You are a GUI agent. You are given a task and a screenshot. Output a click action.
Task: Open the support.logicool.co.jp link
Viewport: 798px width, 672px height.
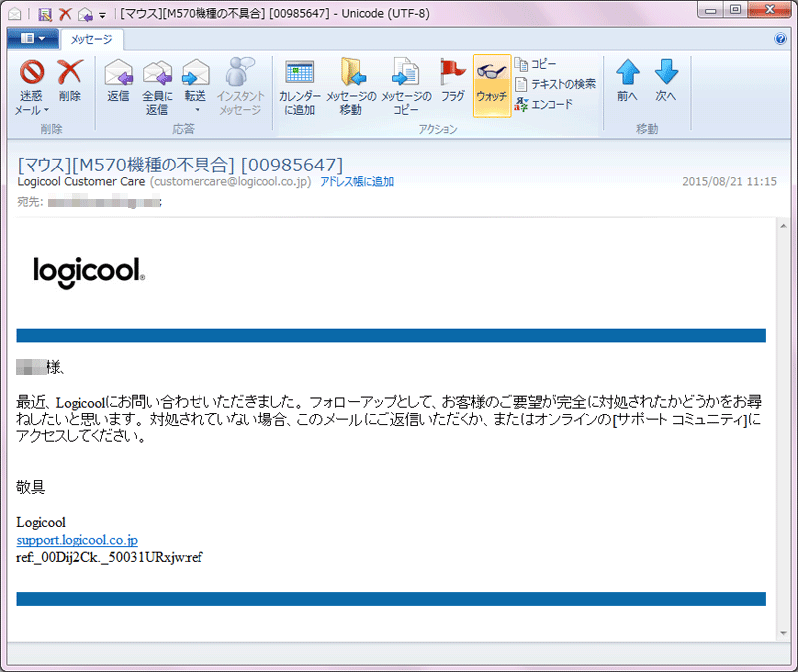pos(77,540)
